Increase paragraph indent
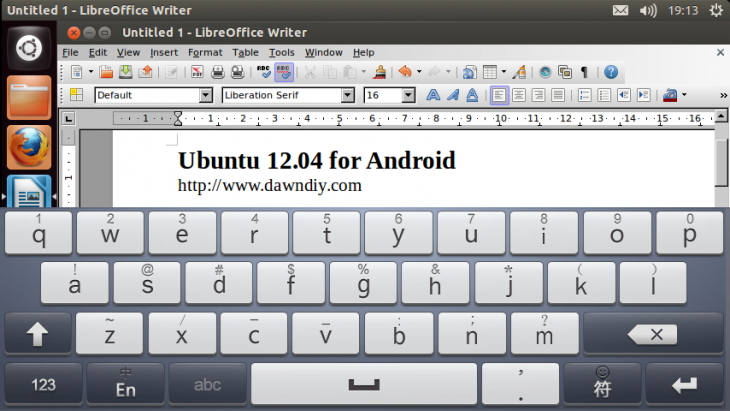 point(643,95)
